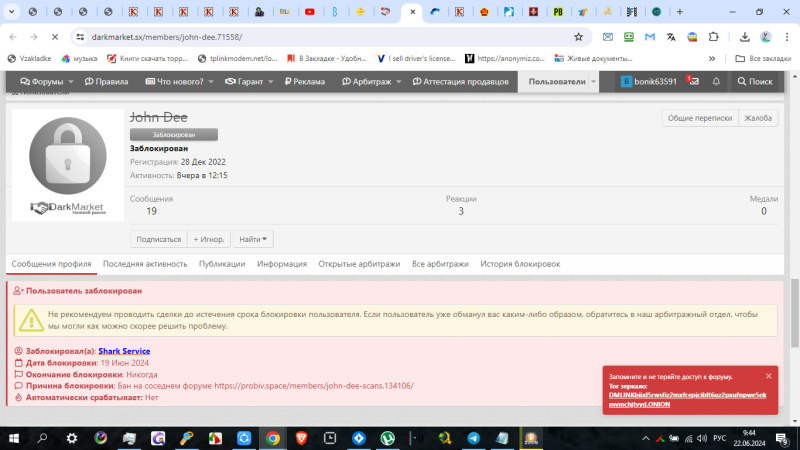This screenshot has height=450, width=800.
Task: Expand the Арбитраж dropdown arrow
Action: point(398,82)
